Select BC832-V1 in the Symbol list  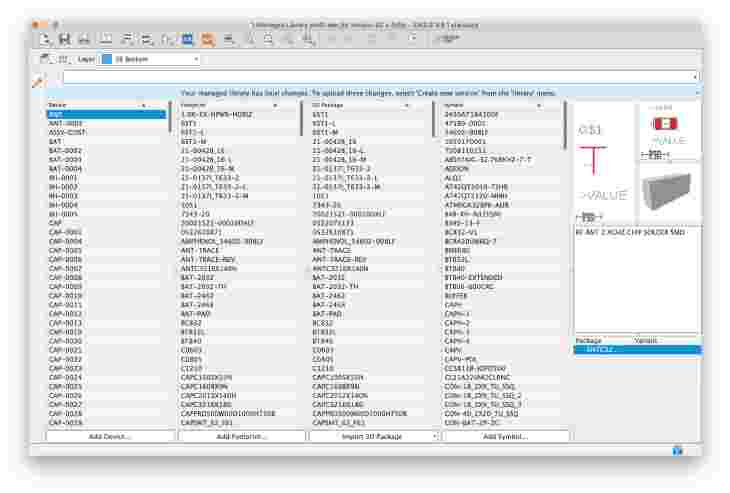tap(461, 232)
